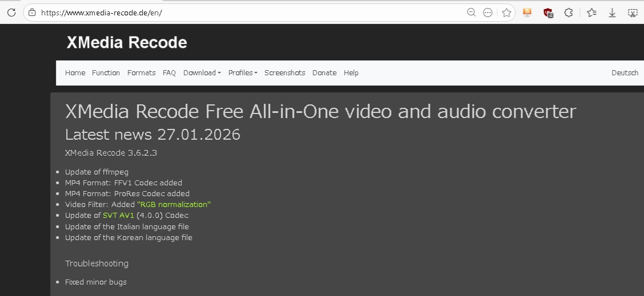
Task: Open the Formats page
Action: [x=141, y=72]
